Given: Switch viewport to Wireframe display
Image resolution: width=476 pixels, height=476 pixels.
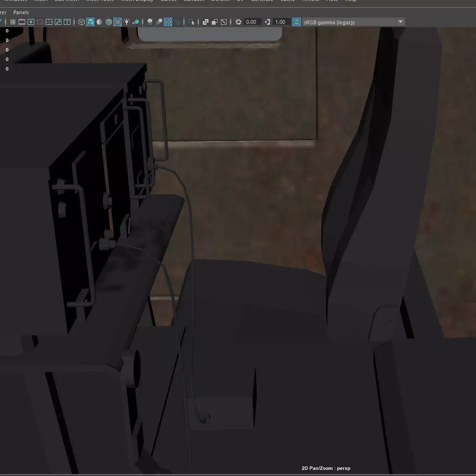Looking at the screenshot, I should [x=81, y=22].
